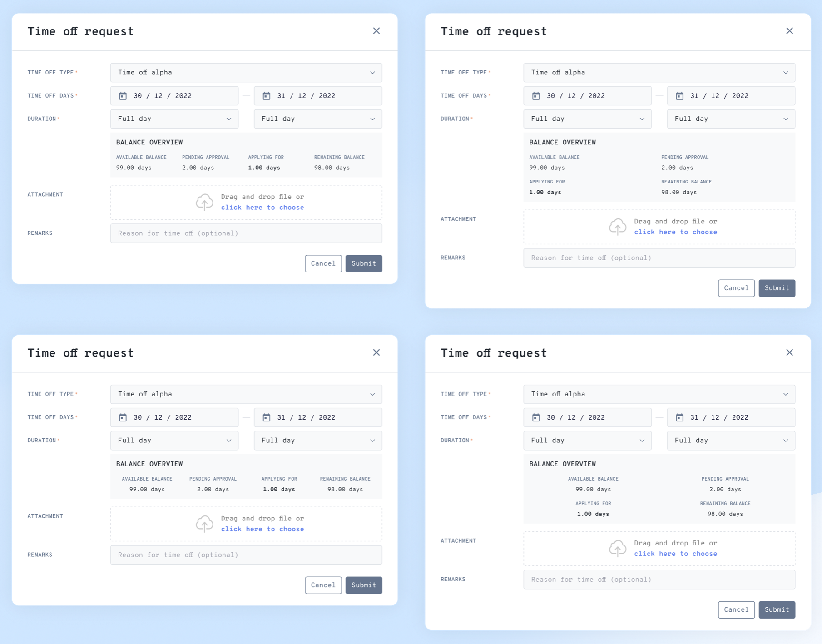The height and width of the screenshot is (644, 822).
Task: Click start date calendar icon in bottom-left dialog
Action: pyautogui.click(x=123, y=417)
